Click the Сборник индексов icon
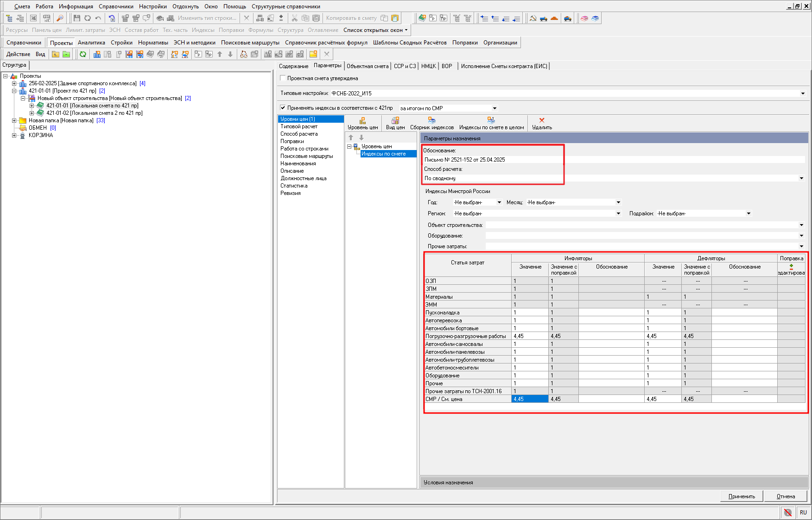Screen dimensions: 812x520 coord(431,120)
